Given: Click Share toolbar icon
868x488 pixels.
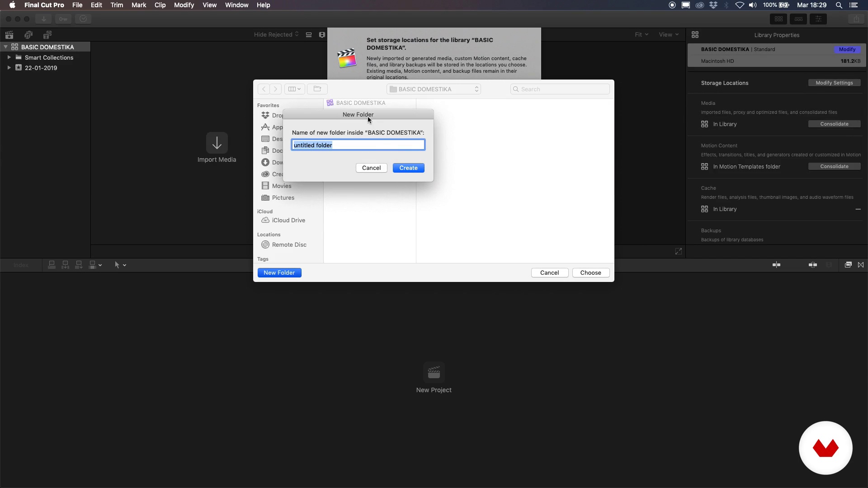Looking at the screenshot, I should (856, 19).
